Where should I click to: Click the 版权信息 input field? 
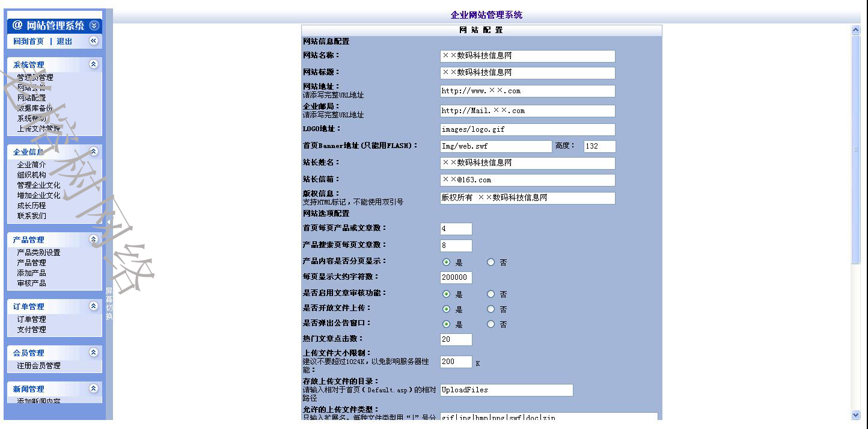(528, 198)
